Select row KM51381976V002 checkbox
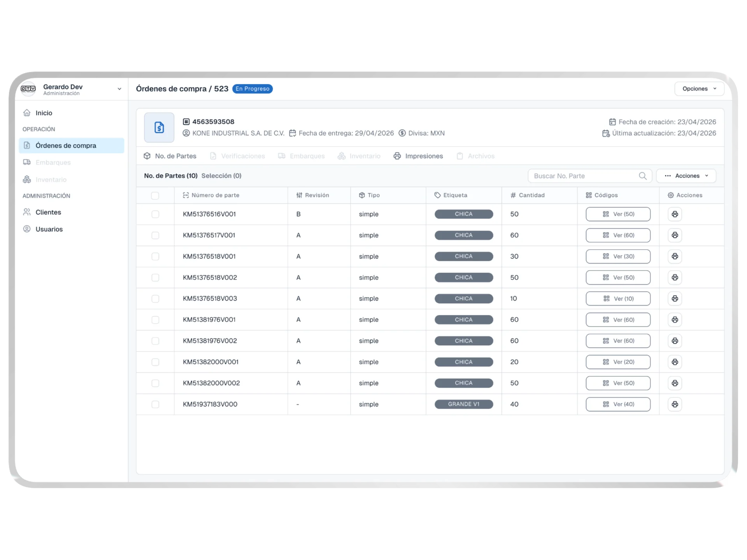The width and height of the screenshot is (747, 560). pyautogui.click(x=155, y=341)
